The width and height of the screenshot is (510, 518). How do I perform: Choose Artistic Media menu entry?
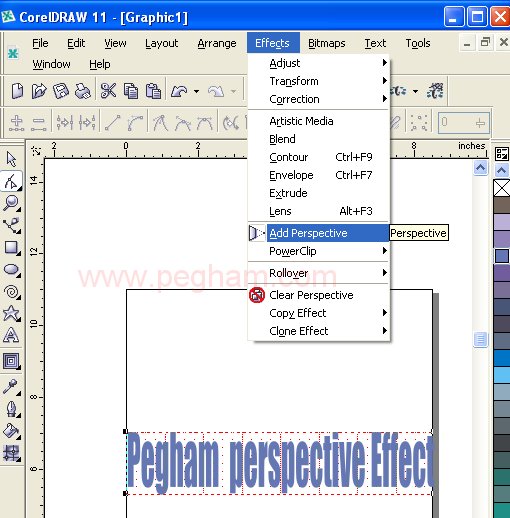pyautogui.click(x=319, y=121)
